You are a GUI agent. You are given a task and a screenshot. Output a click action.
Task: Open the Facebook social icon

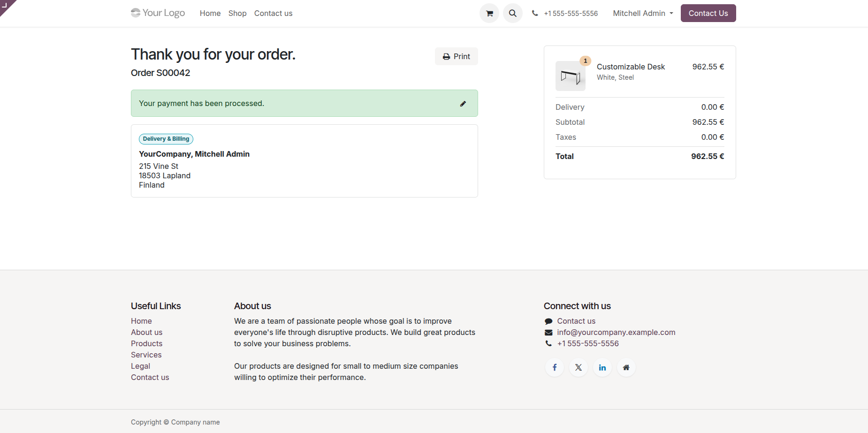[555, 367]
